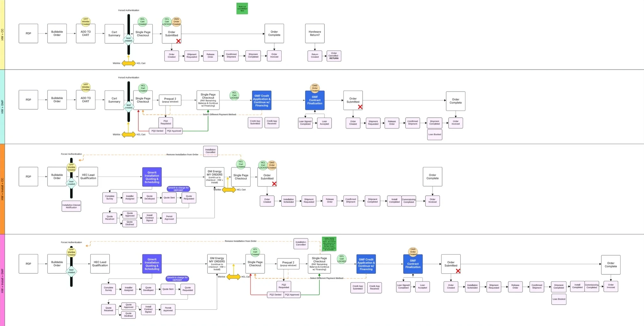Click the Order Cancelled - RETURN box

(334, 56)
